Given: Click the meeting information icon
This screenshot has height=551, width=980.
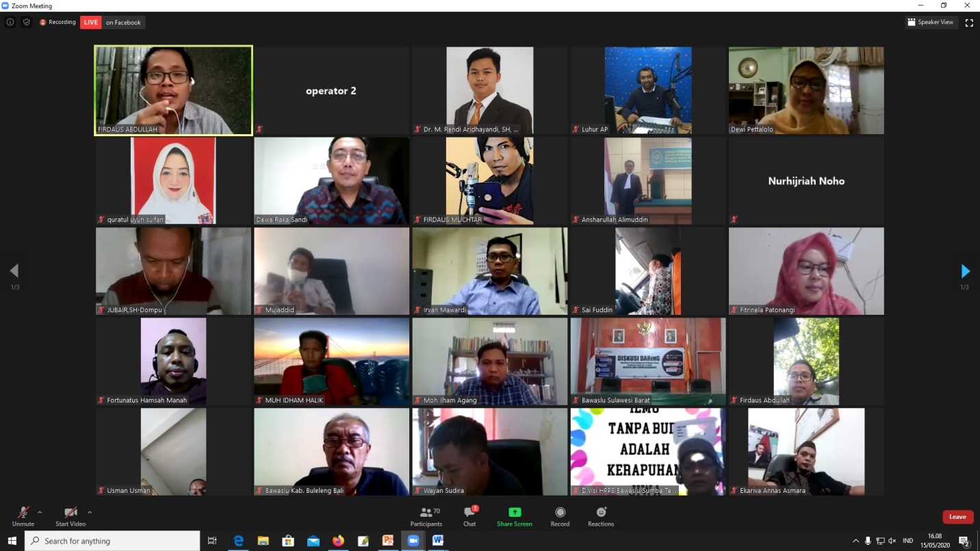Looking at the screenshot, I should pyautogui.click(x=10, y=22).
